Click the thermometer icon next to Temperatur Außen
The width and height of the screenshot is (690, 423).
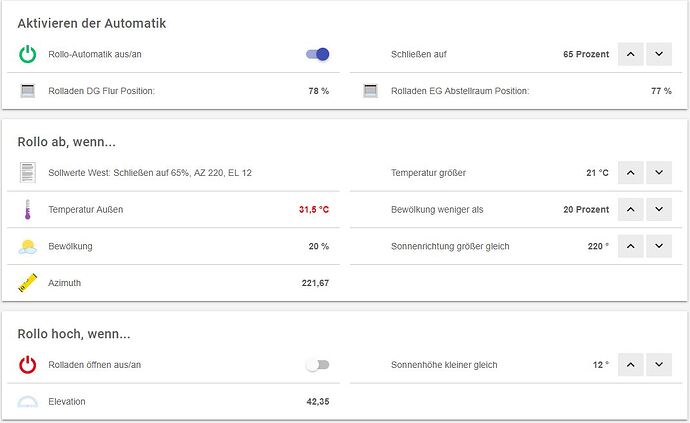point(28,210)
